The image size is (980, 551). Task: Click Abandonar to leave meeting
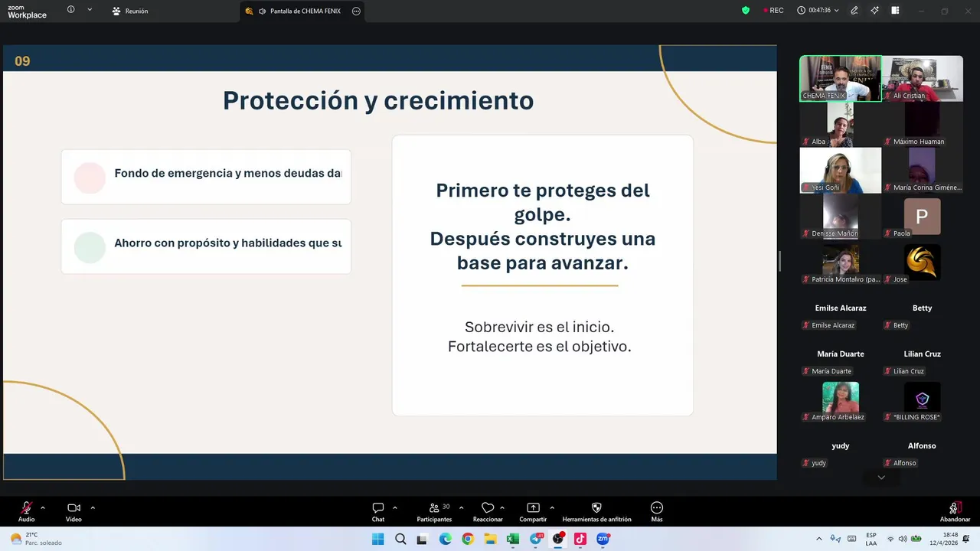coord(955,511)
